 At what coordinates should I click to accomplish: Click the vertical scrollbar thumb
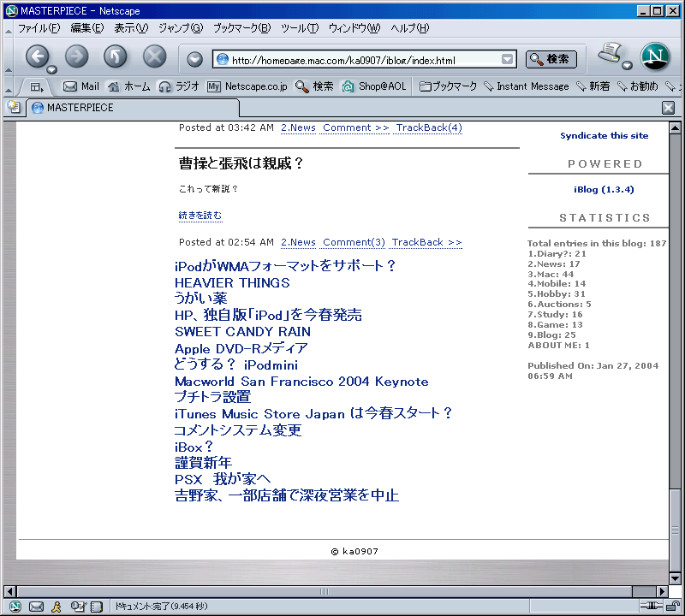(x=675, y=530)
